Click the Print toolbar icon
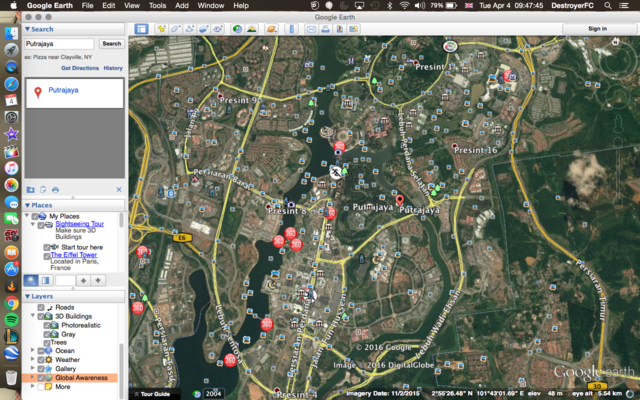The width and height of the screenshot is (640, 400). tap(325, 29)
